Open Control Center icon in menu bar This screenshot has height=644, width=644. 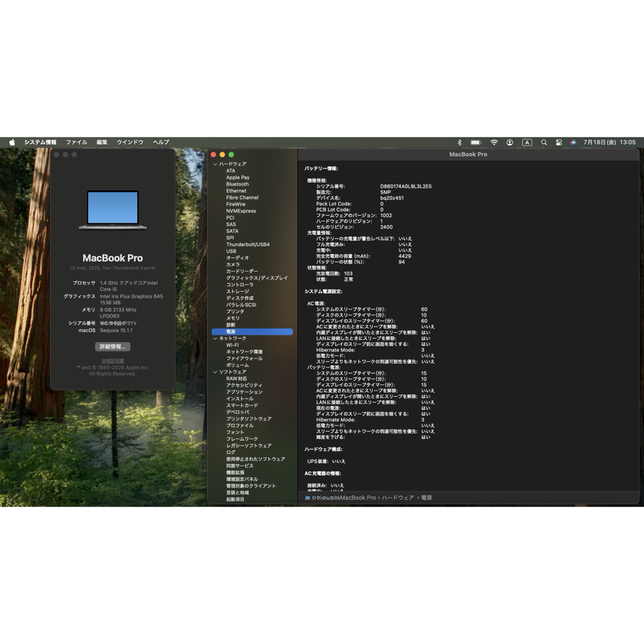tap(559, 143)
